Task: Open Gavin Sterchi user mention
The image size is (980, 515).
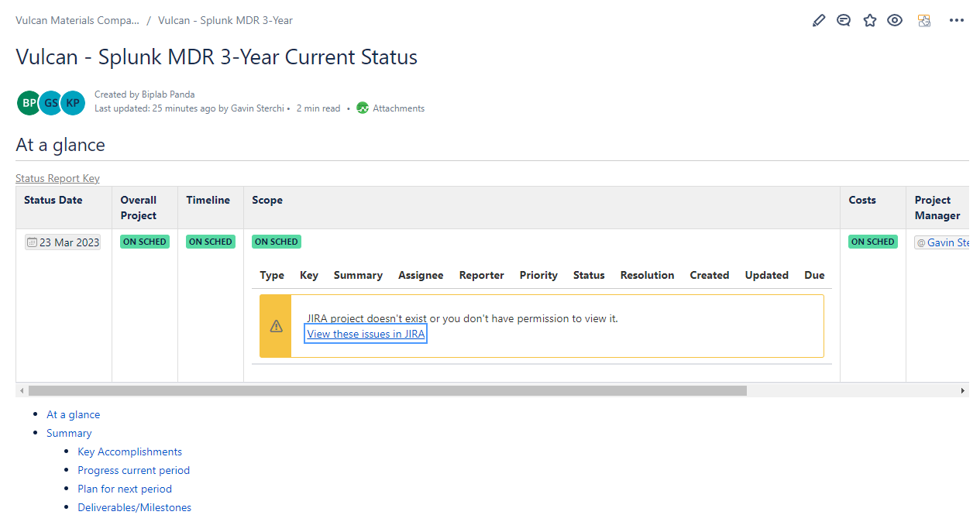Action: click(x=943, y=242)
